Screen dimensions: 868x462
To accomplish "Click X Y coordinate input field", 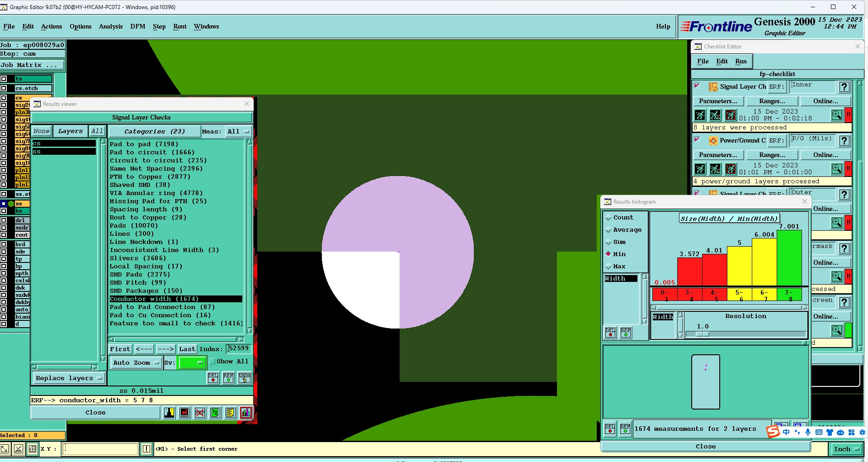I will [x=100, y=449].
